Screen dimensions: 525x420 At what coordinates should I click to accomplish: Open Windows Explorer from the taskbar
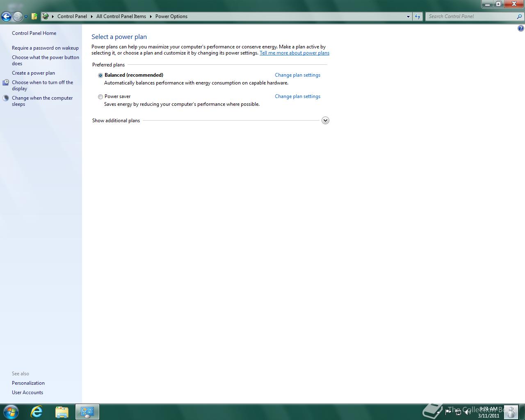(62, 412)
